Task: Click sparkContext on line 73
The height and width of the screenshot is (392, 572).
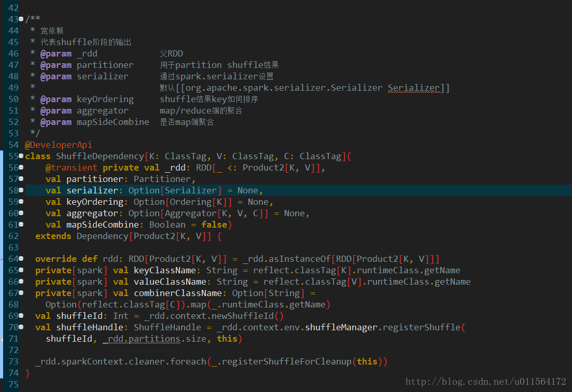Action: pos(92,361)
